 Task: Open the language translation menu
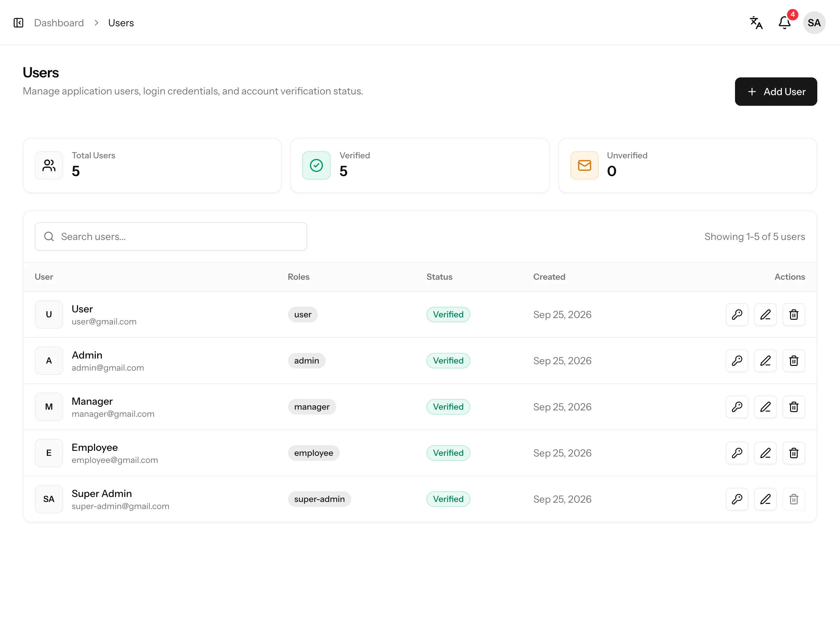756,23
